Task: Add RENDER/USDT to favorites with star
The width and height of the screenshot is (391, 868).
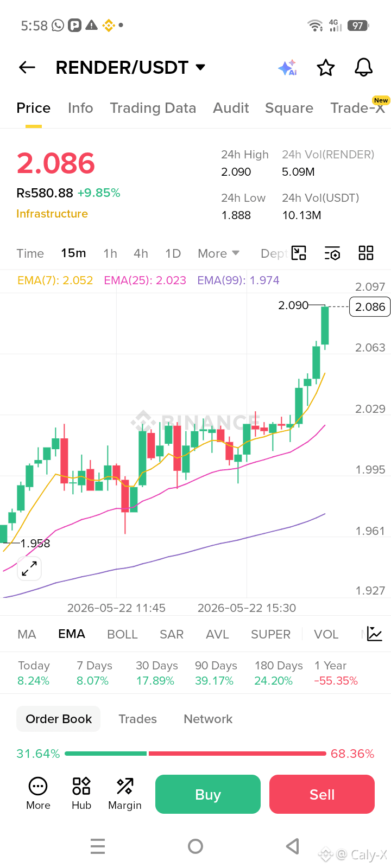Action: point(326,68)
